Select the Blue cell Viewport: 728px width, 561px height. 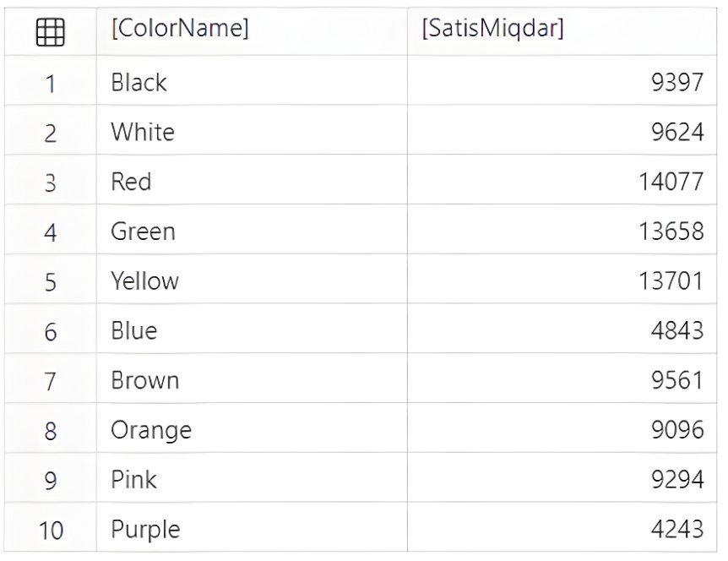tap(133, 330)
